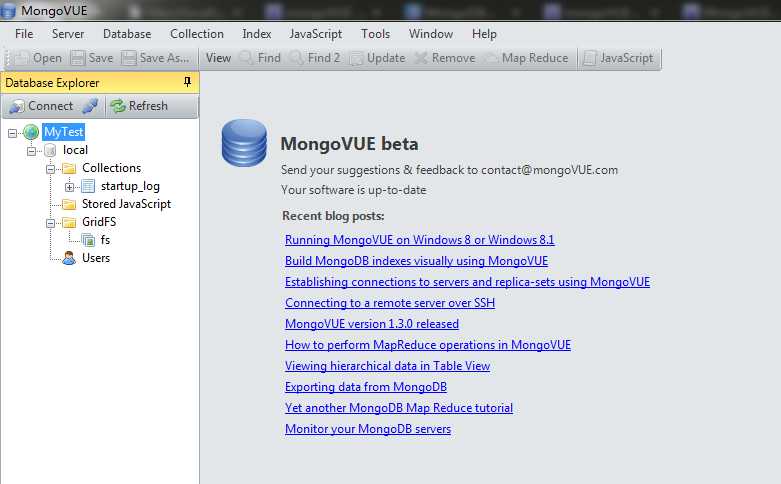
Task: Click the startup_log collection icon
Action: 88,186
